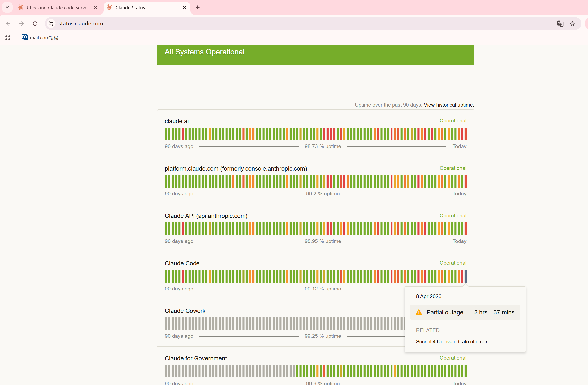588x385 pixels.
Task: Open new tab with plus button
Action: [198, 8]
